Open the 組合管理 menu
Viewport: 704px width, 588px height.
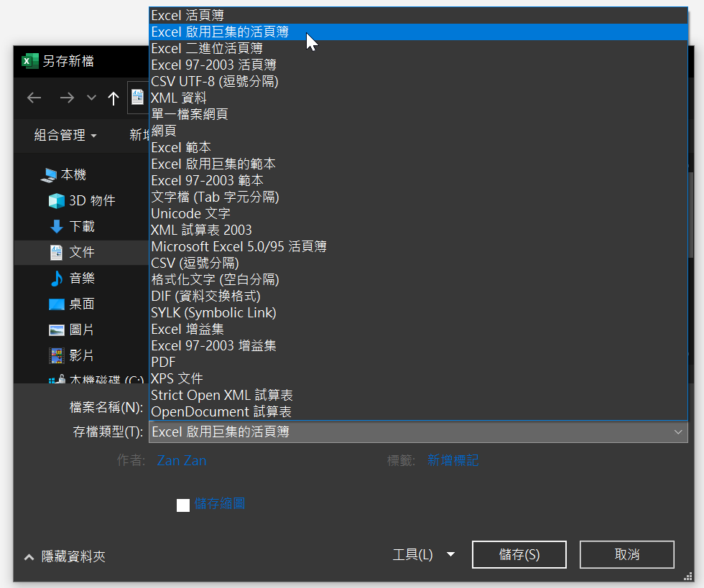(65, 135)
